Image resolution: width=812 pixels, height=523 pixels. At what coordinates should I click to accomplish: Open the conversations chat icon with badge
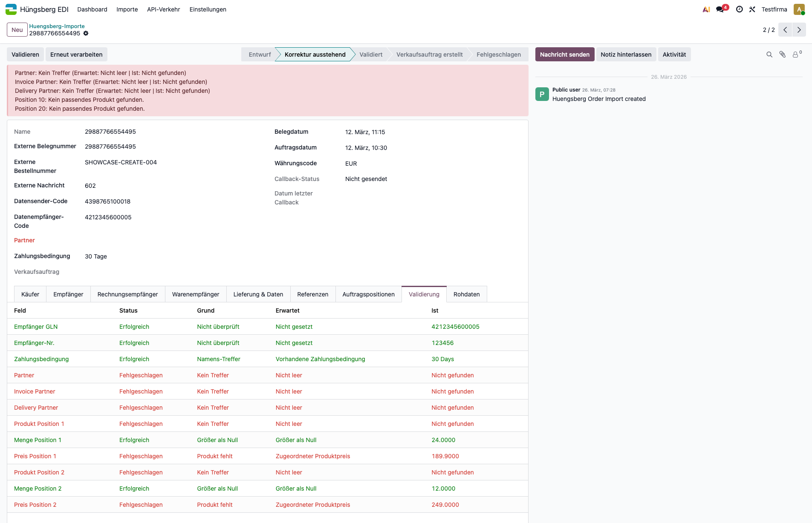tap(720, 9)
